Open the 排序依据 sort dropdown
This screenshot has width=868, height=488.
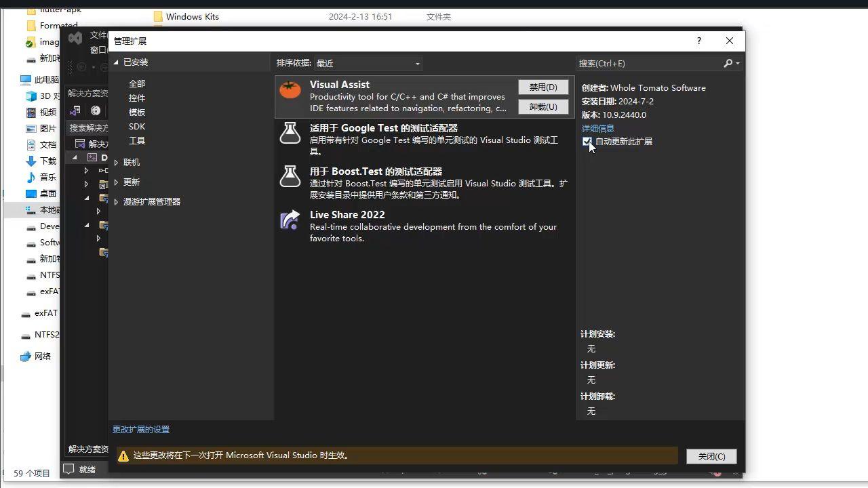368,63
